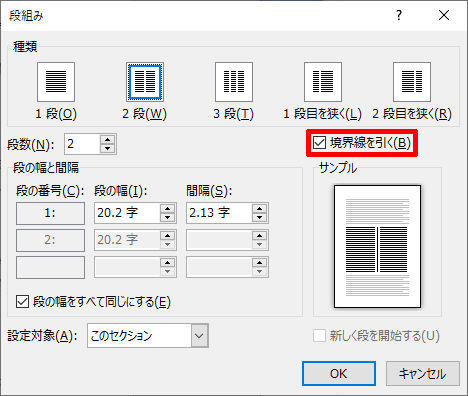Select the 1 段 single-column preset icon

pos(56,82)
